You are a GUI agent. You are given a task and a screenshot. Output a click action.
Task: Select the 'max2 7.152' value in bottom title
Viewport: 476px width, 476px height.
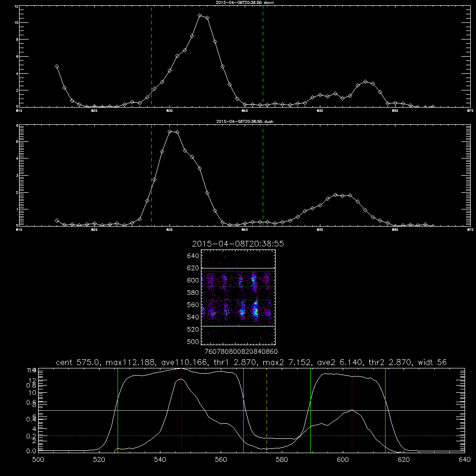[x=287, y=362]
